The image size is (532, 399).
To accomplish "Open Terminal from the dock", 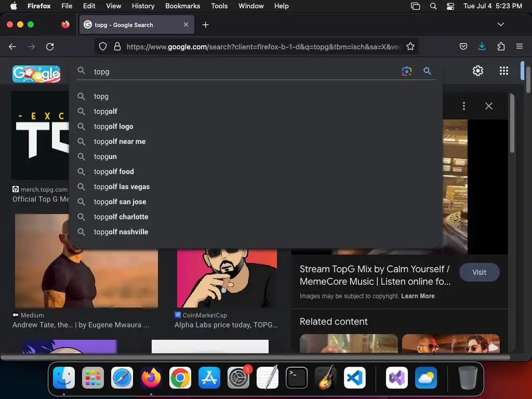I will tap(297, 378).
